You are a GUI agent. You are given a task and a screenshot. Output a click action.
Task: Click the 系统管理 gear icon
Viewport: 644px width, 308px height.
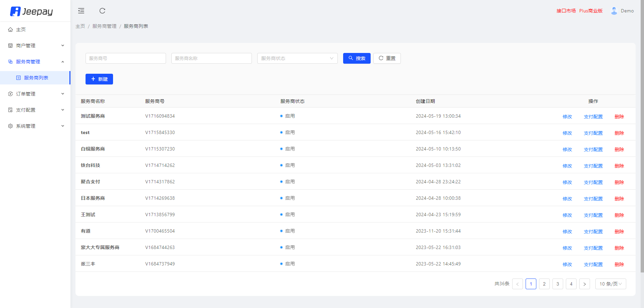point(10,126)
